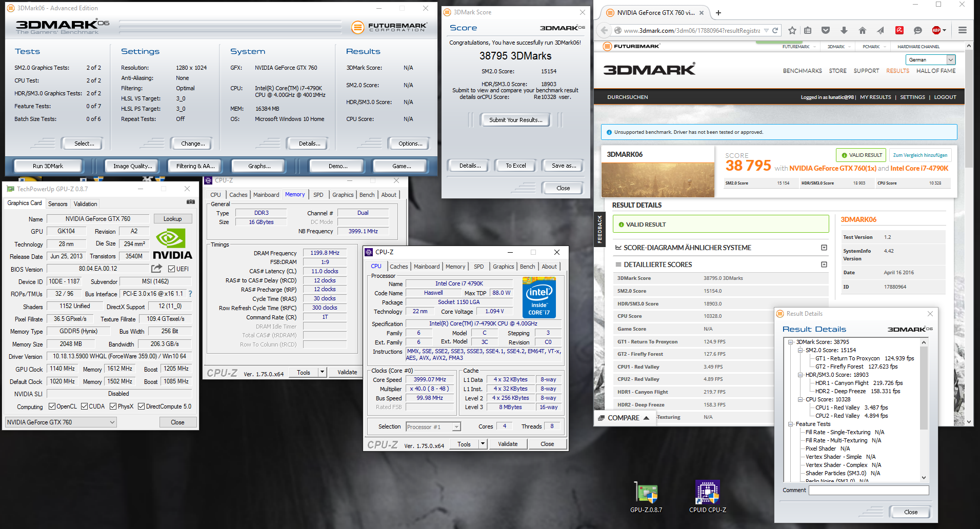Toggle the UEFI checkbox in GPU-Z
Viewport: 980px width, 529px height.
pos(172,269)
